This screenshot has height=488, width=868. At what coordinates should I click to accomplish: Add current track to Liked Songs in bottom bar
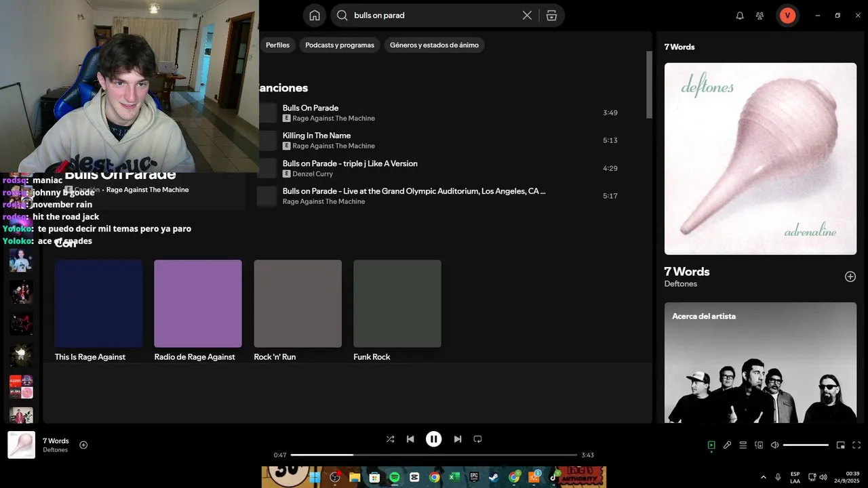click(83, 445)
